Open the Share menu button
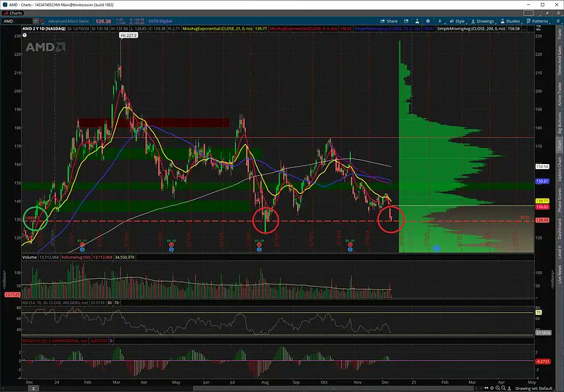Viewport: 564px width, 392px height. click(389, 21)
